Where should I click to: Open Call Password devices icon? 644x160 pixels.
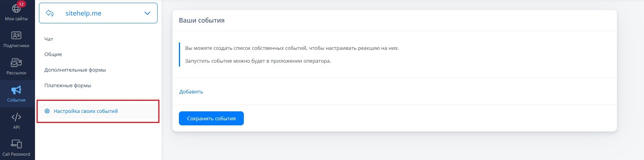[16, 144]
